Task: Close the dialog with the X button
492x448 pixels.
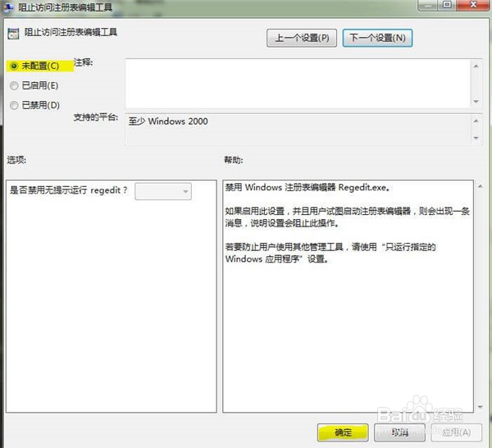Action: (473, 5)
